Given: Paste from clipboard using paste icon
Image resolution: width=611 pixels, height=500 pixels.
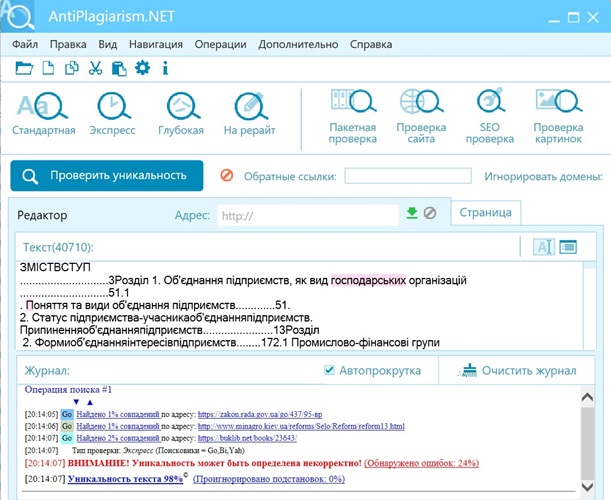Looking at the screenshot, I should tap(119, 68).
